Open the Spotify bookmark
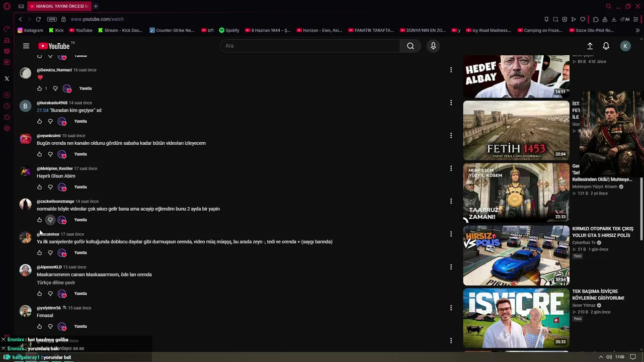This screenshot has width=644, height=362. point(229,30)
